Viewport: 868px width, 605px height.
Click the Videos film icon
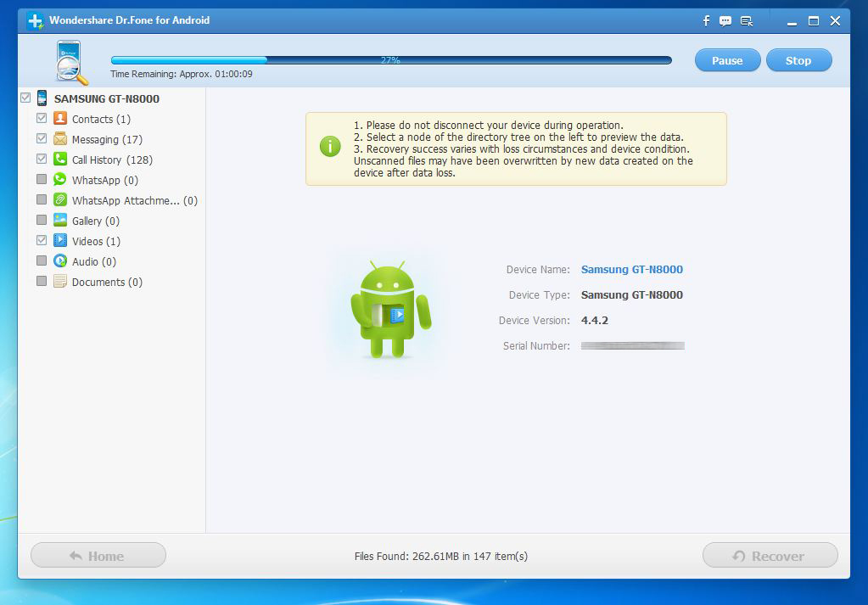click(x=59, y=241)
